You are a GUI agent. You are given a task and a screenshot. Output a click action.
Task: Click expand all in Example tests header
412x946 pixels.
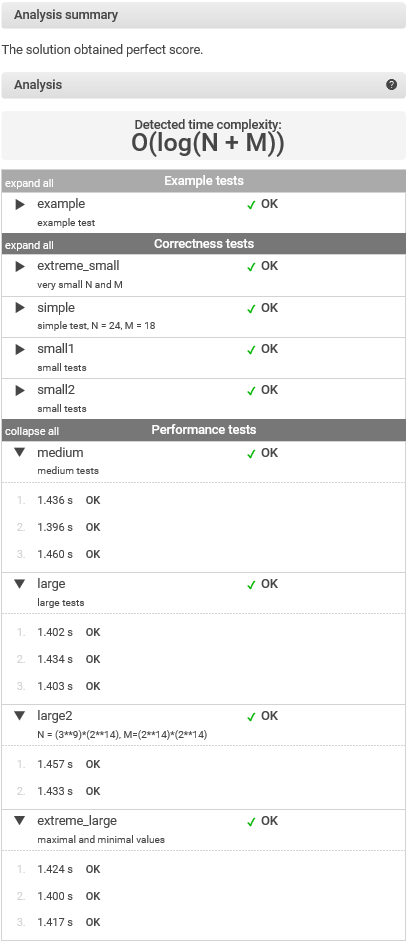coord(29,183)
